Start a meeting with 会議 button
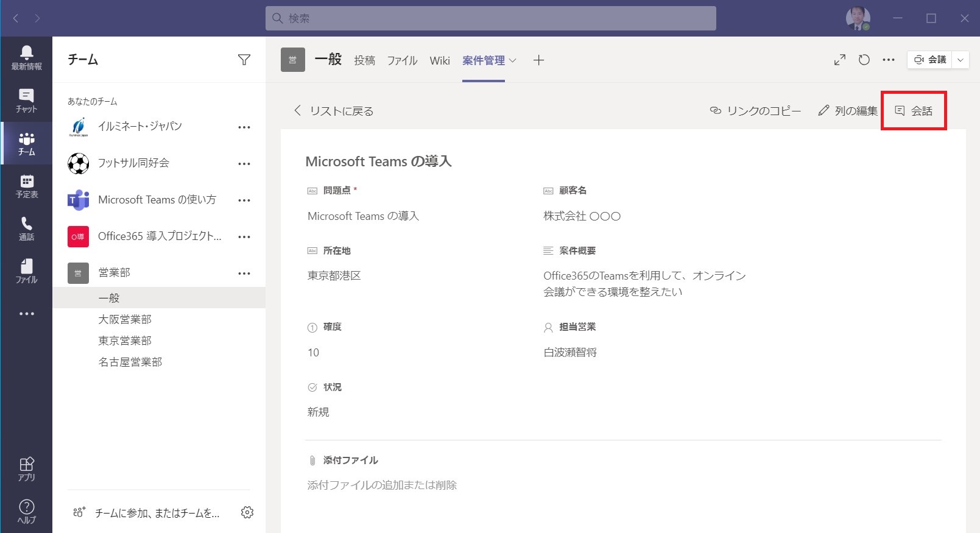980x533 pixels. pos(929,60)
